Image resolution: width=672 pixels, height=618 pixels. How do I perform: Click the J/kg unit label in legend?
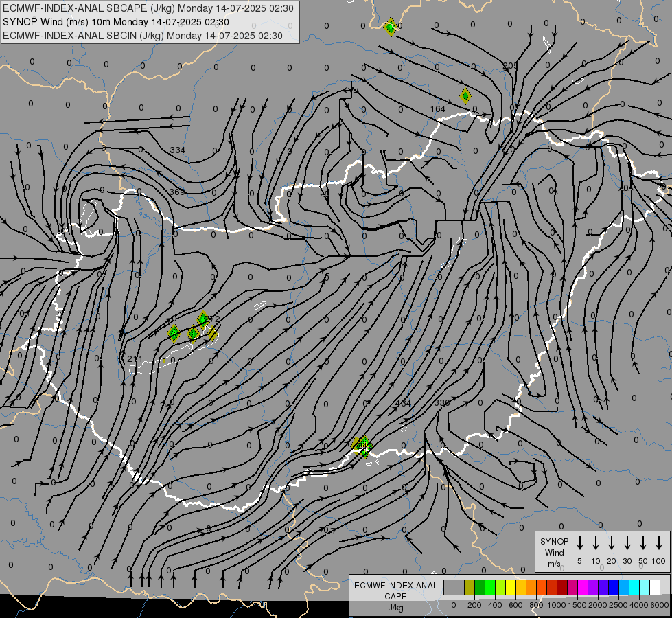point(395,608)
